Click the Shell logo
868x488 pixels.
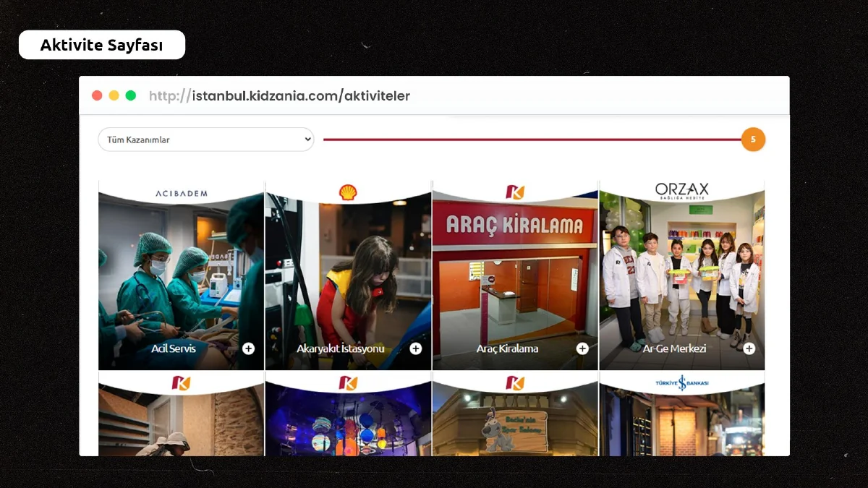click(348, 192)
